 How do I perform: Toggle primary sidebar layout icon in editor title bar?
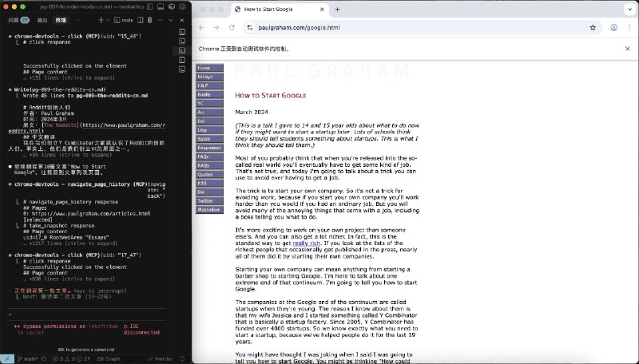coord(149,6)
